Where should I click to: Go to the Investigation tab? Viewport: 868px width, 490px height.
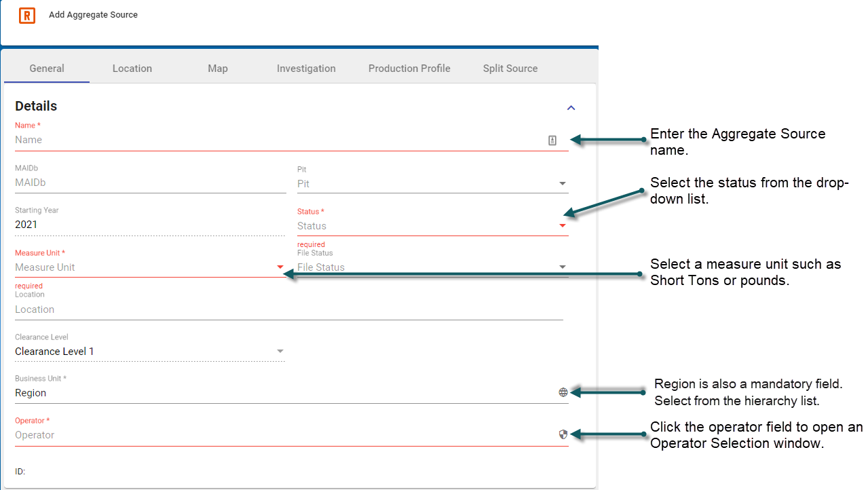pyautogui.click(x=306, y=69)
